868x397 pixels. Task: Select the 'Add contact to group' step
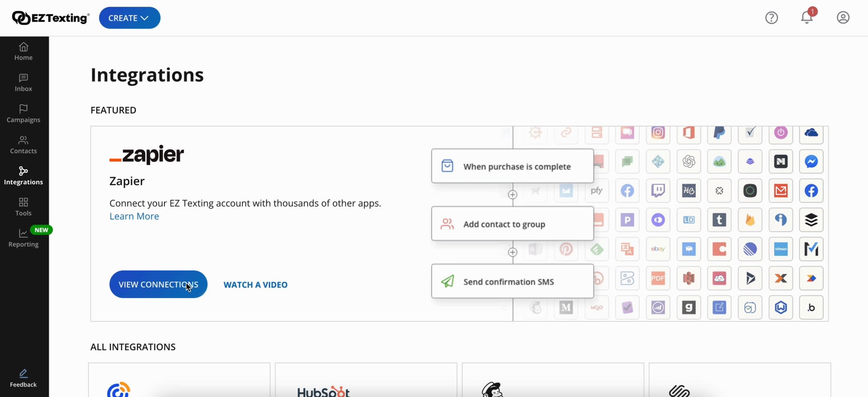513,224
